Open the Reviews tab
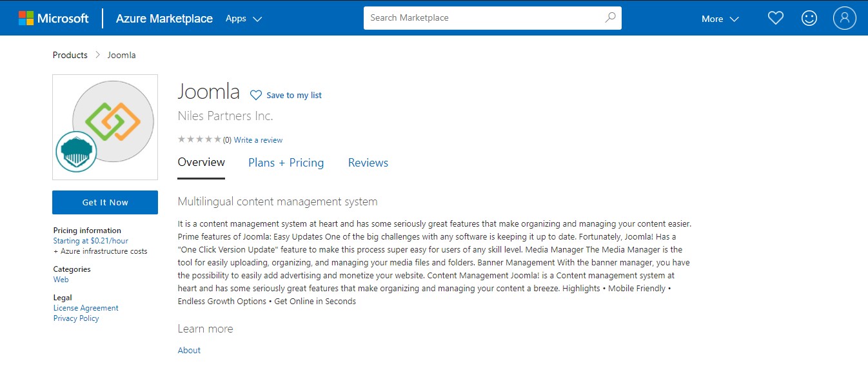 [x=368, y=163]
